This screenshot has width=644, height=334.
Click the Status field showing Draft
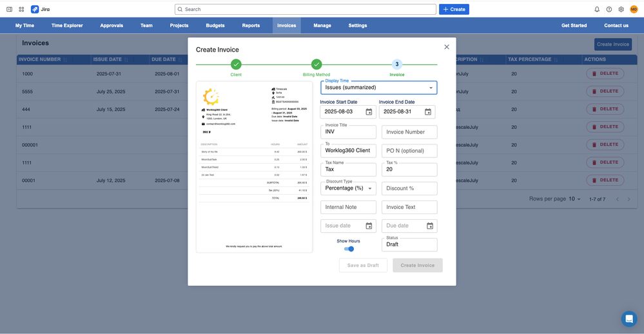(409, 244)
